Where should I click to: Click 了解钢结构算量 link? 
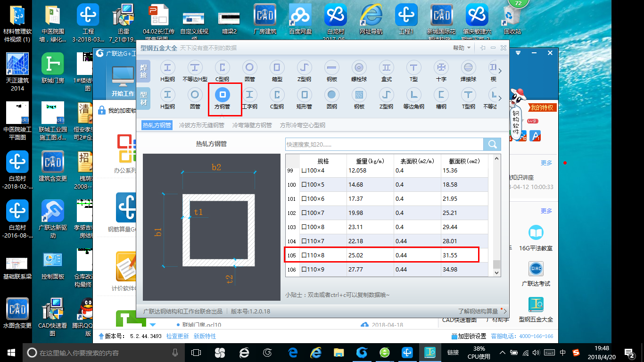tap(478, 311)
